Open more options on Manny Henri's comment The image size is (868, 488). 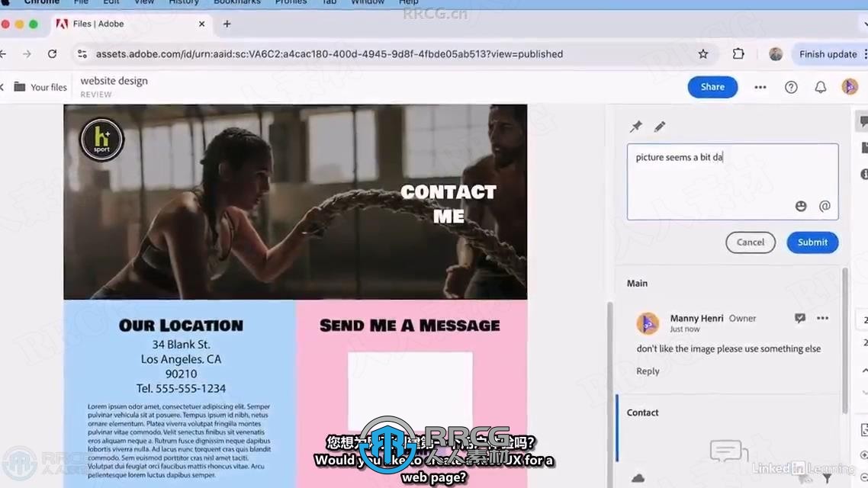tap(822, 318)
